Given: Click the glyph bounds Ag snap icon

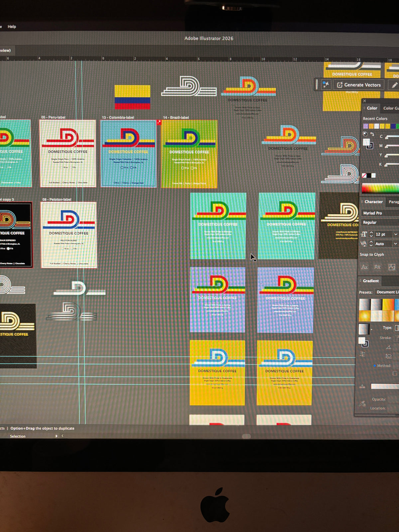Looking at the screenshot, I should (x=392, y=267).
